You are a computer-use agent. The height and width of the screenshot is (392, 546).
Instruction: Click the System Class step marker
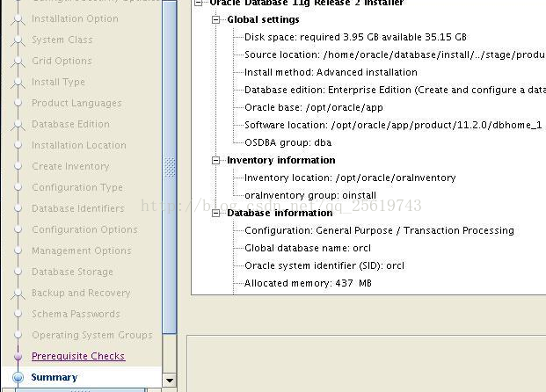point(18,40)
